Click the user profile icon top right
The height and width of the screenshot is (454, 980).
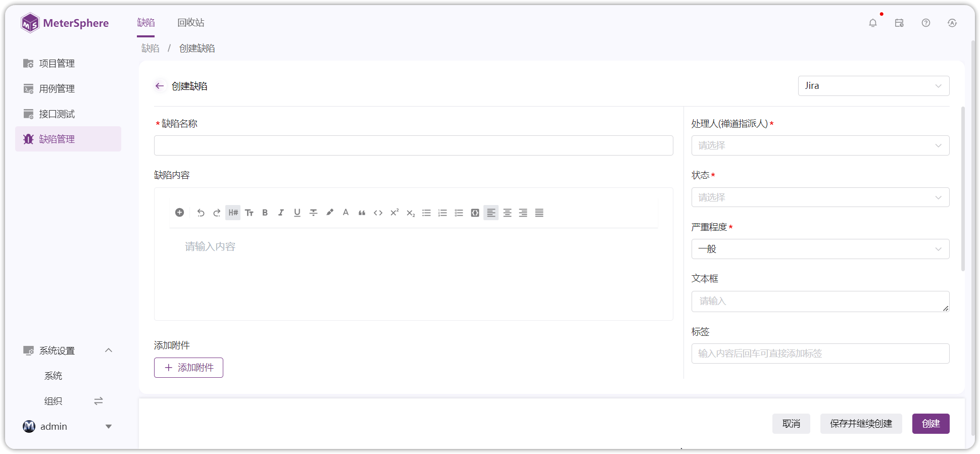[952, 23]
